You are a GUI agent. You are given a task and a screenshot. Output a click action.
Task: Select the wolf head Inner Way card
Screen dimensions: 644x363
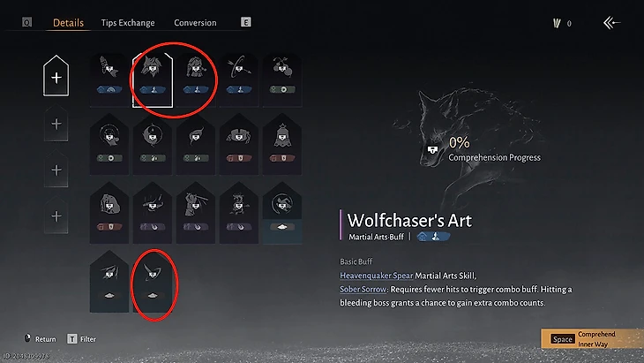(153, 80)
